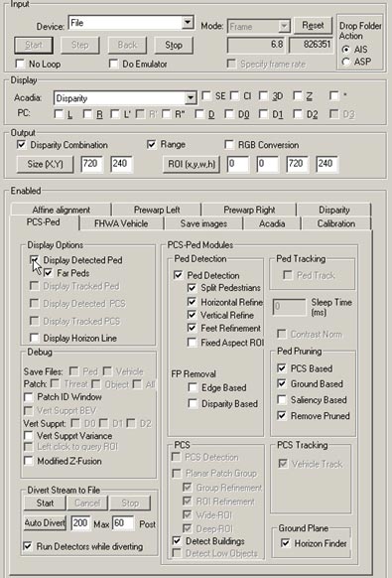This screenshot has height=578, width=392.
Task: Click the Max field showing 60
Action: (x=123, y=522)
